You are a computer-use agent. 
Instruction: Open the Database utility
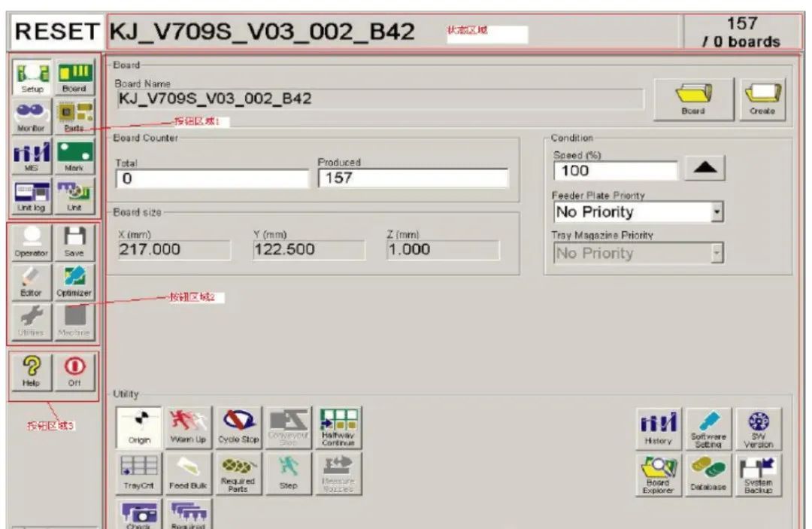(707, 474)
